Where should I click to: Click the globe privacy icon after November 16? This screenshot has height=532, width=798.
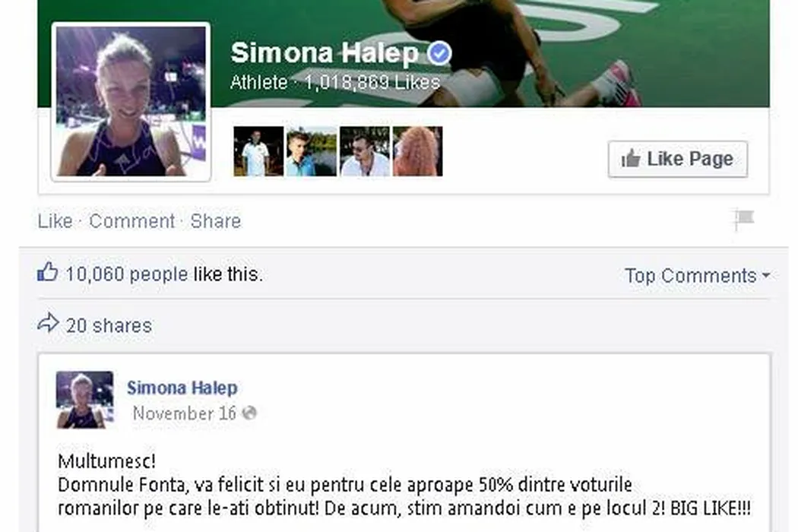[x=249, y=413]
